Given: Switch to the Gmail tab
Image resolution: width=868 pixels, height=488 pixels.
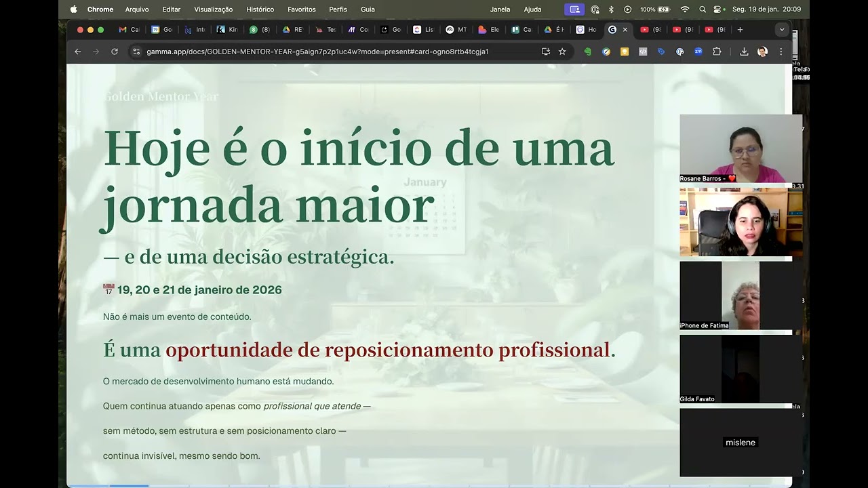Looking at the screenshot, I should [x=129, y=30].
